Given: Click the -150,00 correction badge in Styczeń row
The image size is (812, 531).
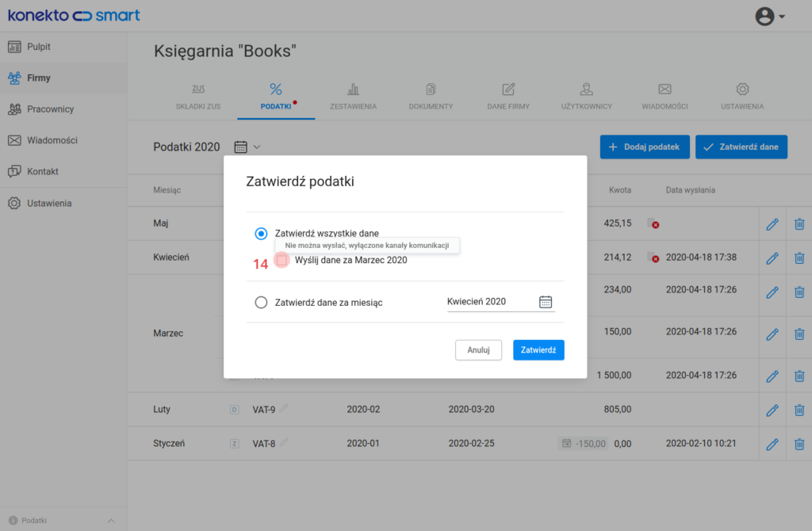Looking at the screenshot, I should (583, 444).
